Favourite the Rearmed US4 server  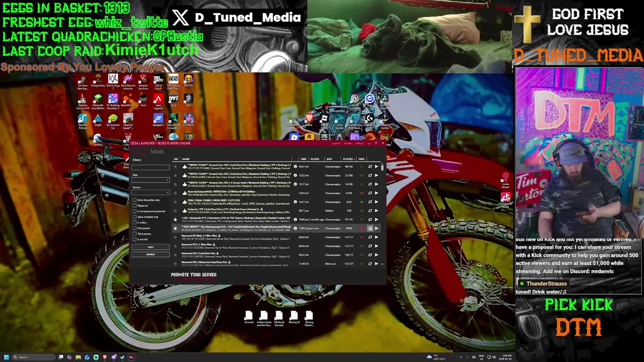click(176, 255)
